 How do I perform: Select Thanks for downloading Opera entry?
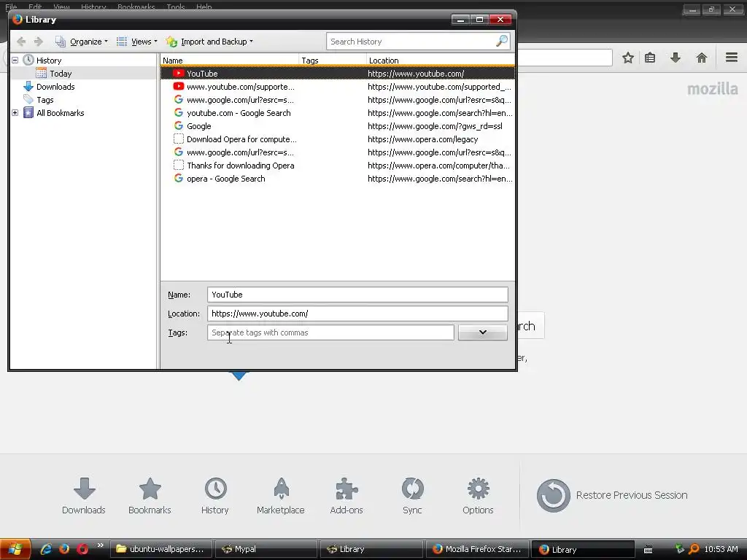coord(338,166)
